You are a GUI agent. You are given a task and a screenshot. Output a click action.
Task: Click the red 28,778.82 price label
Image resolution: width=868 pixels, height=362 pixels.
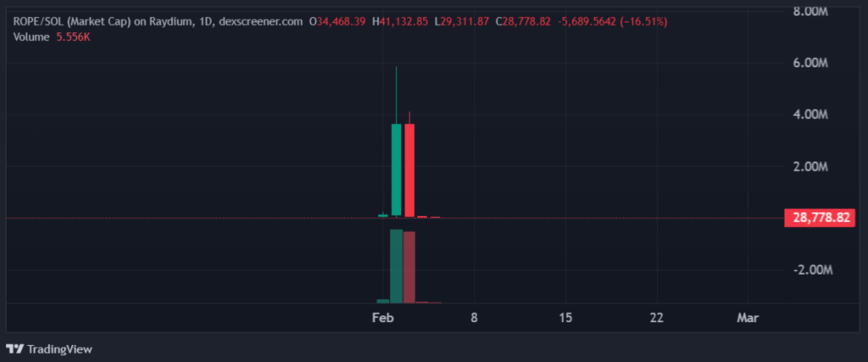click(821, 218)
